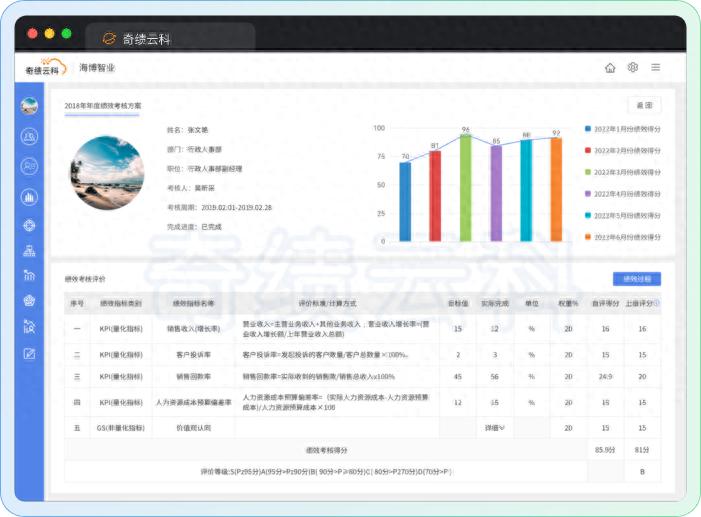This screenshot has height=517, width=701.
Task: Click info icon beside 上级评分 column header
Action: click(657, 303)
